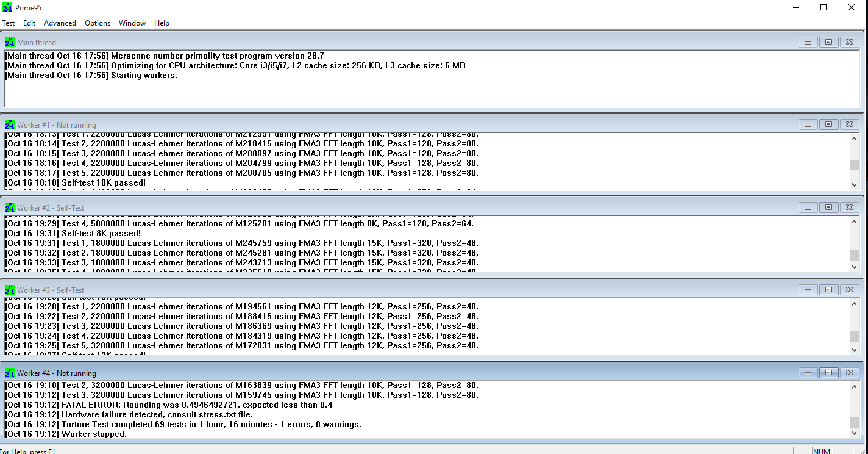868x454 pixels.
Task: Click the Prime95 app icon in title bar
Action: click(x=7, y=8)
